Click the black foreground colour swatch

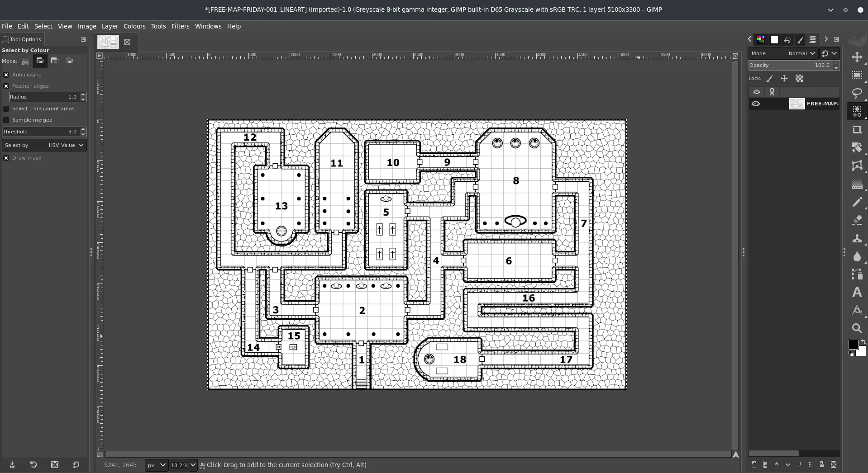point(853,345)
